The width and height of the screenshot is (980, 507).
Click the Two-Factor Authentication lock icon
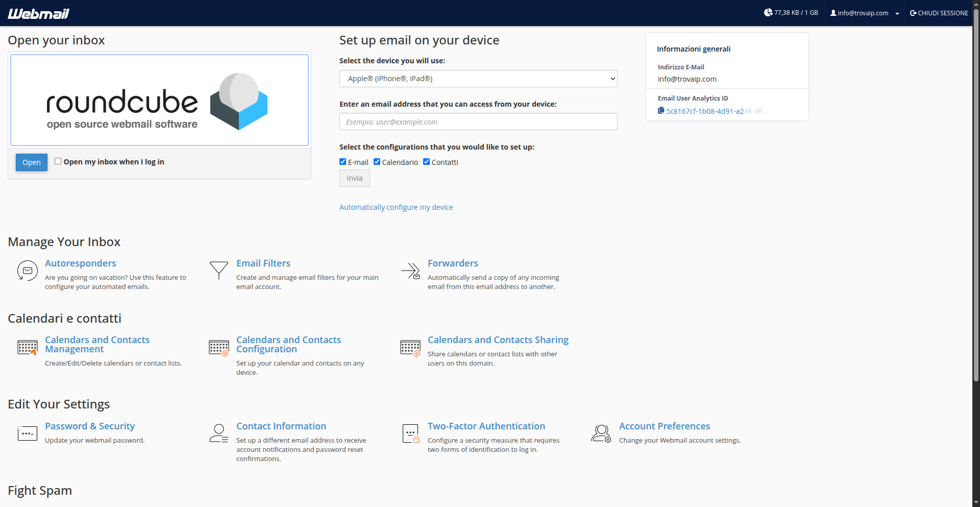click(410, 433)
